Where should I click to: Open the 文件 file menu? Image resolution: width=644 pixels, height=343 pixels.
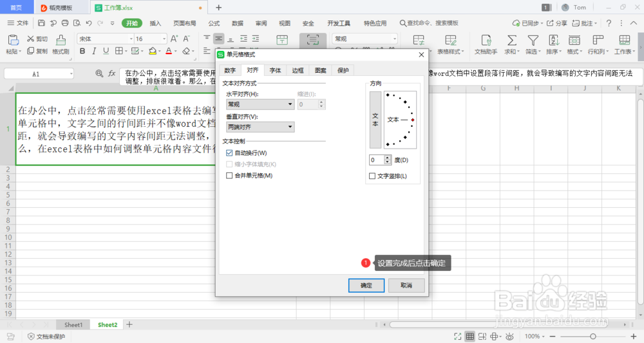[17, 23]
